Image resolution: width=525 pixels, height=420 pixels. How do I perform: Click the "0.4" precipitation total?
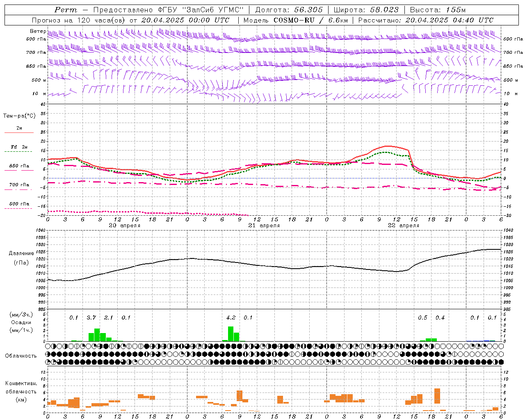coord(440,318)
